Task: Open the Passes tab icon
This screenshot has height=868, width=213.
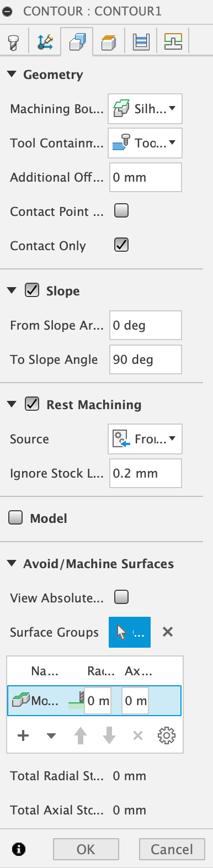Action: [x=141, y=42]
